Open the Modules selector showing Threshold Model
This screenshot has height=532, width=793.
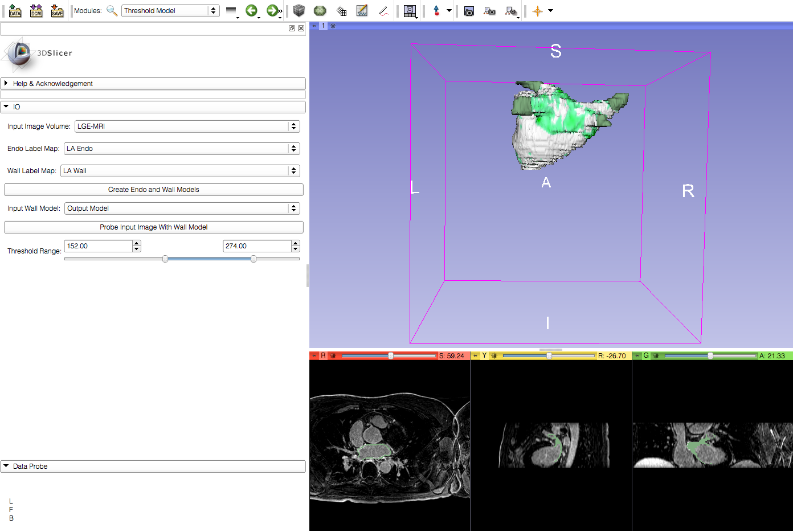click(x=170, y=11)
